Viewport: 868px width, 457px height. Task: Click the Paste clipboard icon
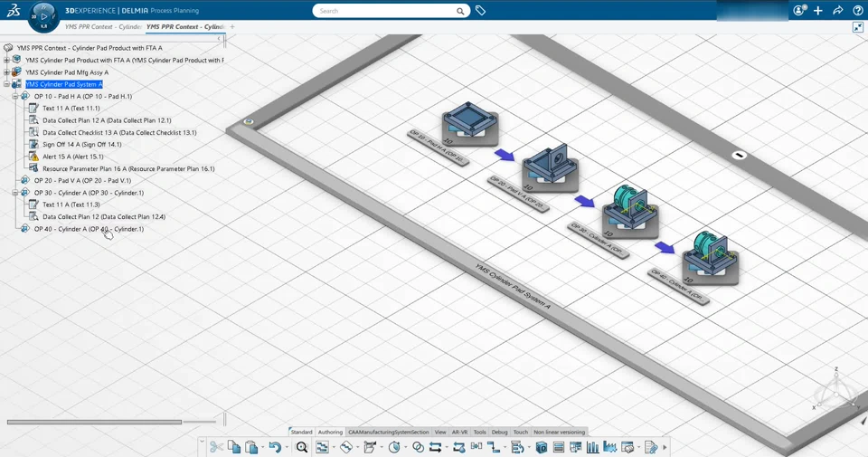tap(251, 447)
